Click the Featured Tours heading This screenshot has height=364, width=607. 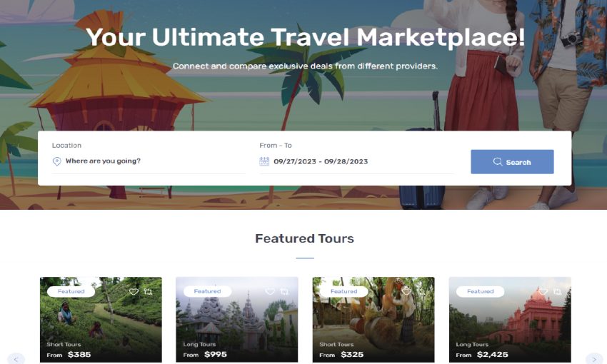(x=305, y=238)
